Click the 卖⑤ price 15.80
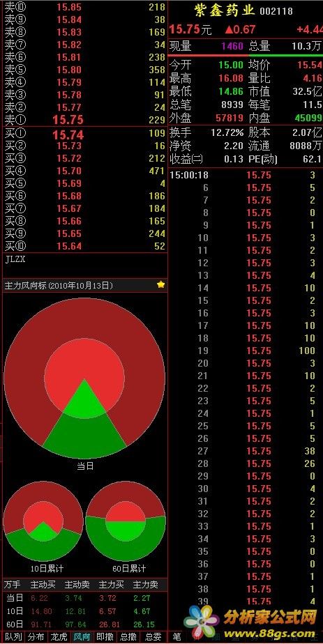 coord(69,70)
